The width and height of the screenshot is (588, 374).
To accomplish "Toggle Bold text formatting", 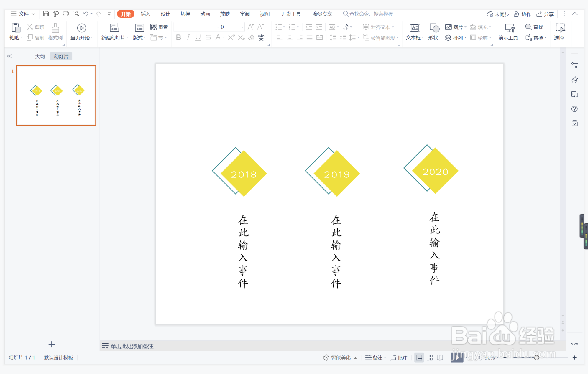I will (x=178, y=37).
